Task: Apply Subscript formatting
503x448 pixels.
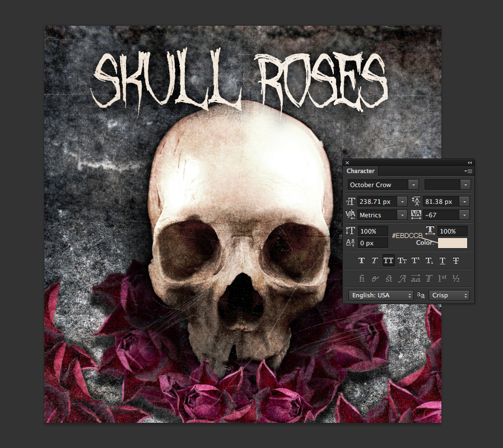Action: click(429, 261)
